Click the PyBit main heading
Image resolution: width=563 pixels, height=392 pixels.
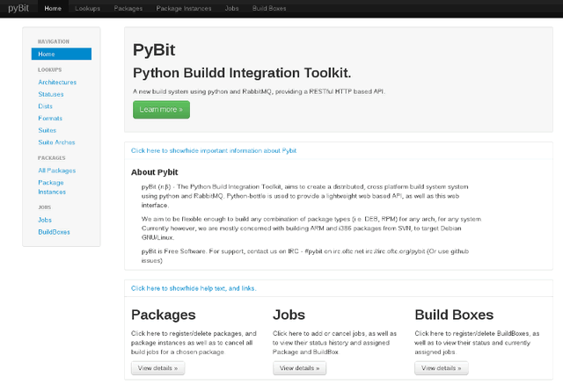(x=154, y=50)
